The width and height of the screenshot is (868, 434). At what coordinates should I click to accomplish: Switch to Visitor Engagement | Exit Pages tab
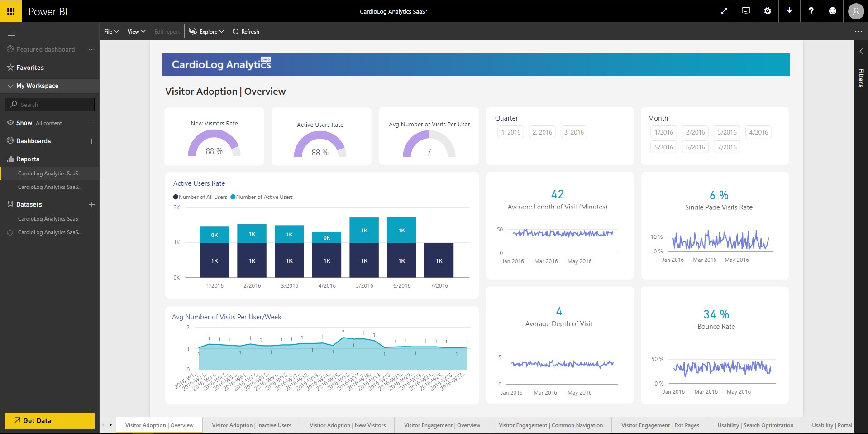660,425
